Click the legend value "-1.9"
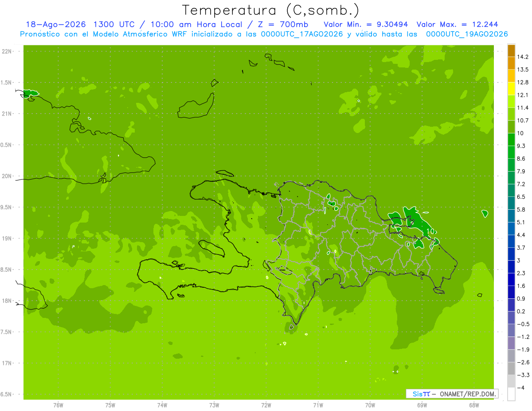 pyautogui.click(x=523, y=349)
